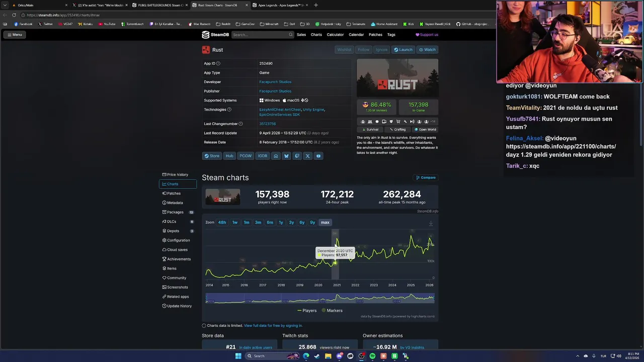Open the Twitch link icon

click(x=297, y=156)
